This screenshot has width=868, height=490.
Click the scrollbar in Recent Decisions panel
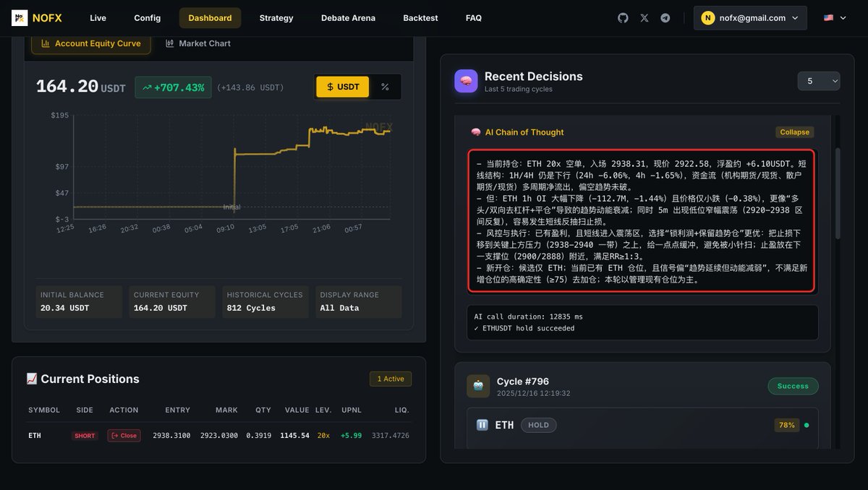tap(838, 194)
